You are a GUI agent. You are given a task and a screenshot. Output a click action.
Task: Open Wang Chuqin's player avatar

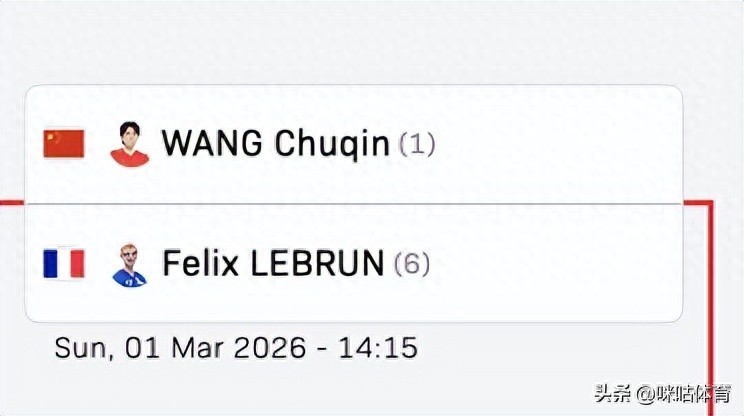(129, 144)
